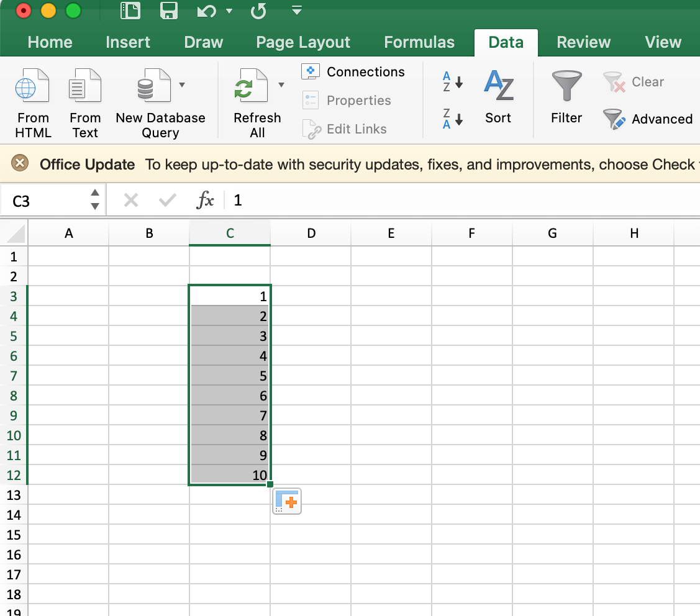Viewport: 700px width, 616px height.
Task: Select row 7 header
Action: click(14, 376)
